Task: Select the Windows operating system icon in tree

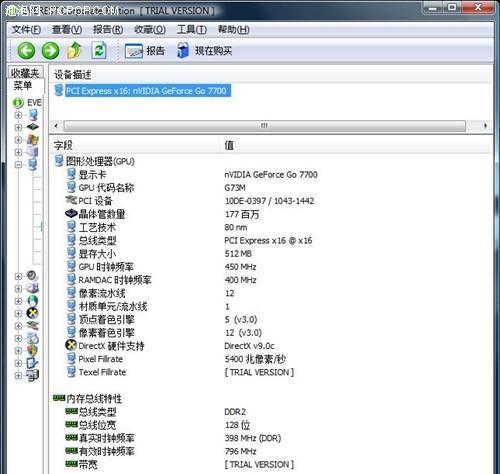Action: 33,139
